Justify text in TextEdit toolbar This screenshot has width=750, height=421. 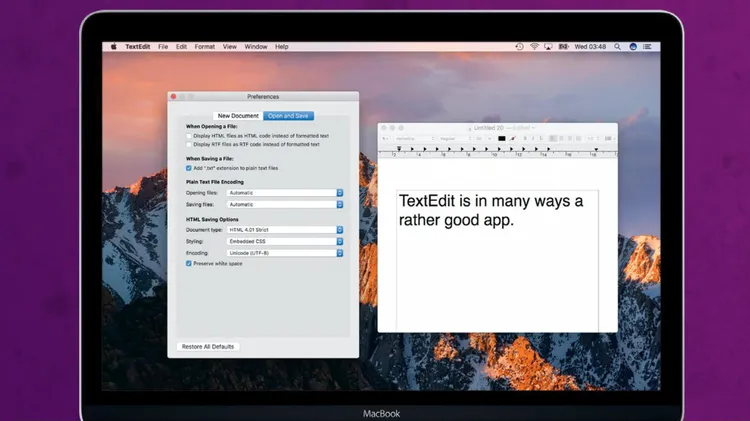[578, 139]
